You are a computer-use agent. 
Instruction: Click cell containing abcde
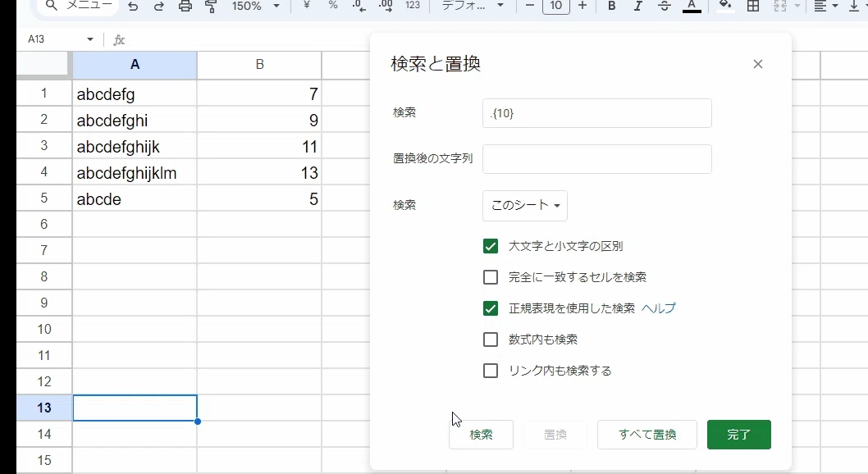(x=135, y=199)
